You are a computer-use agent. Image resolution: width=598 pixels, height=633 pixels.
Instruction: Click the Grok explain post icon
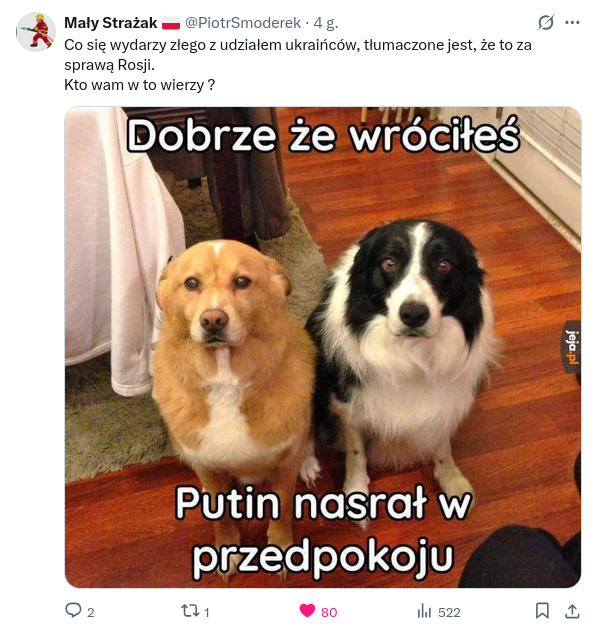(546, 23)
